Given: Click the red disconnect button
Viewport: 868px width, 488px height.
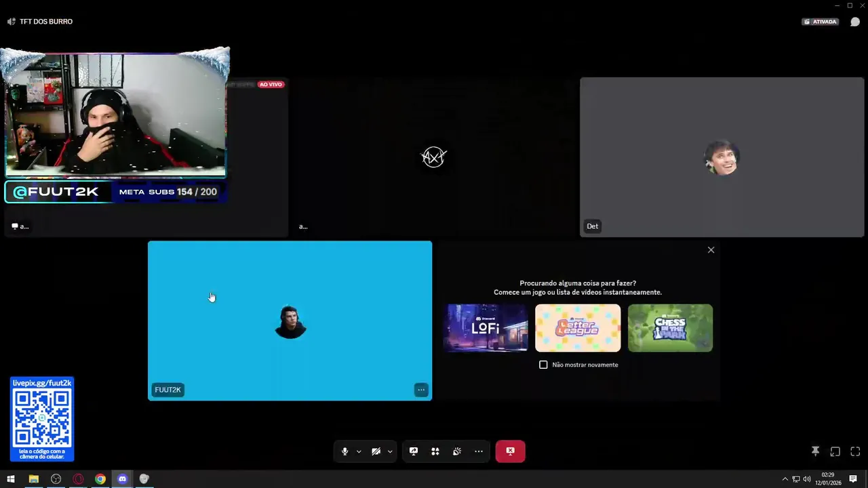Looking at the screenshot, I should click(510, 451).
